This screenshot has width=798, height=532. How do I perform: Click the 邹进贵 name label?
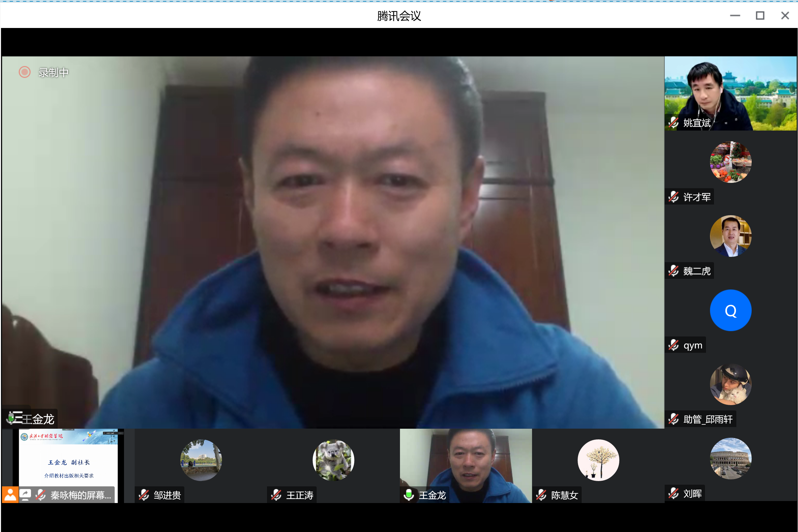(x=167, y=495)
